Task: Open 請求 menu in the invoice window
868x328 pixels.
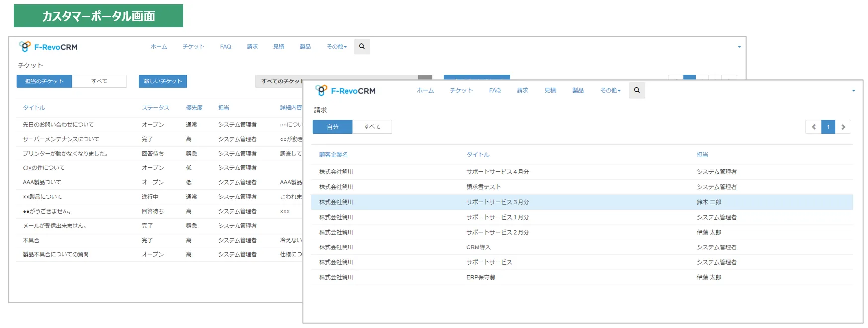Action: tap(522, 90)
